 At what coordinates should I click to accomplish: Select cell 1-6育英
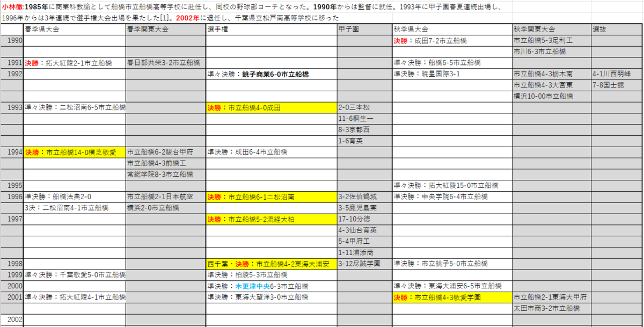tap(364, 141)
